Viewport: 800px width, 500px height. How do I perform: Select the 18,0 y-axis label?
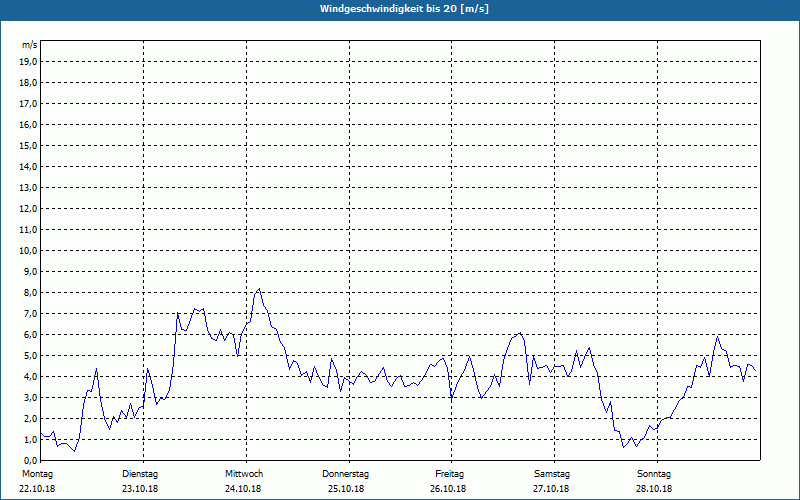pos(29,83)
